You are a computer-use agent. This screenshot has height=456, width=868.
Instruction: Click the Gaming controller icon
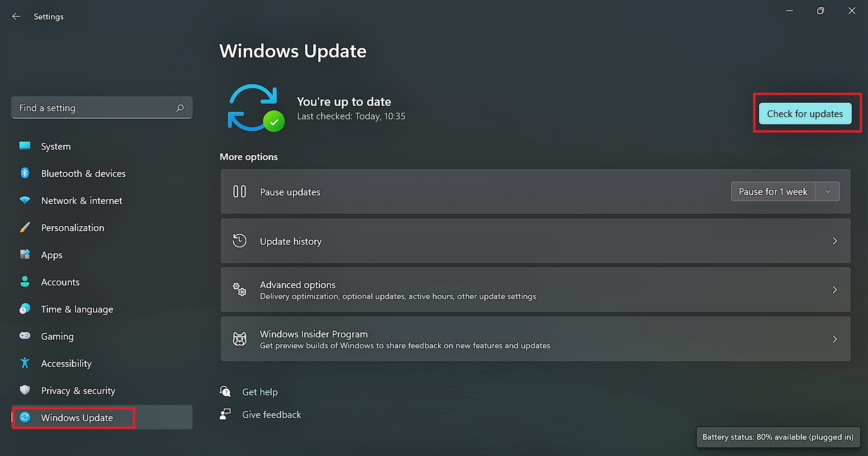[25, 336]
